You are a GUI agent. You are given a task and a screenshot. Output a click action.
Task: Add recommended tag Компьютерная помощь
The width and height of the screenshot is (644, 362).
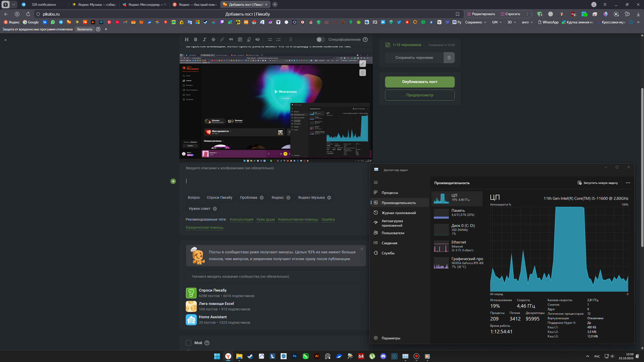(x=298, y=219)
